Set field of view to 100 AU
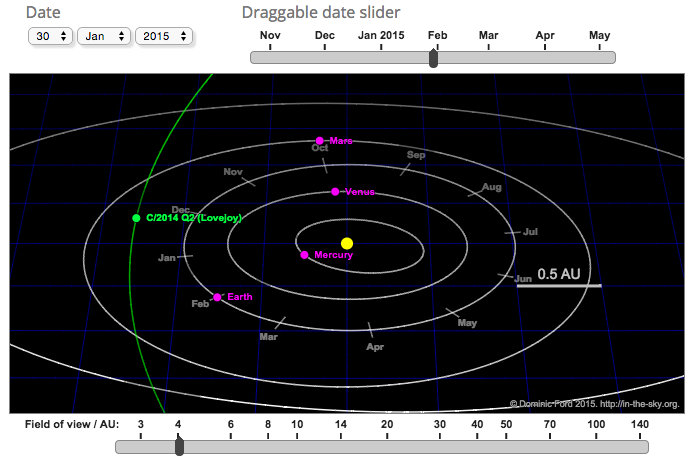 coord(597,446)
